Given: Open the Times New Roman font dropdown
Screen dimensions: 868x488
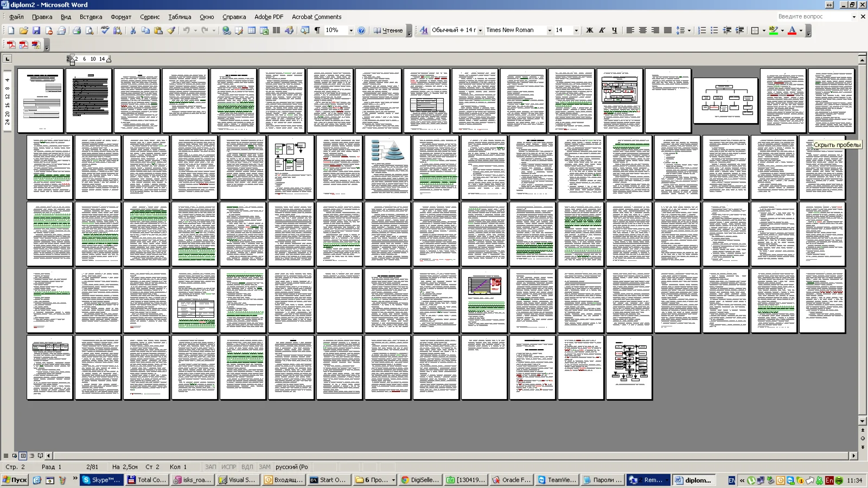Looking at the screenshot, I should pyautogui.click(x=550, y=30).
